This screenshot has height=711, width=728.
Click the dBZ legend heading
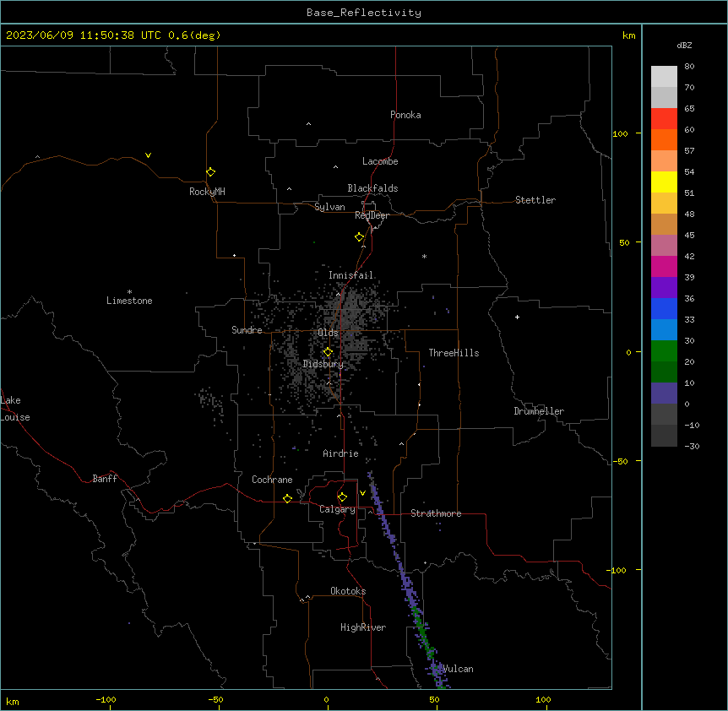pyautogui.click(x=684, y=45)
